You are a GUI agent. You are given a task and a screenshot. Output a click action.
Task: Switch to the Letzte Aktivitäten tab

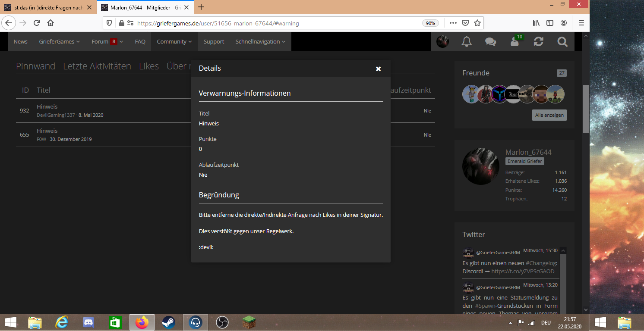[x=97, y=66]
